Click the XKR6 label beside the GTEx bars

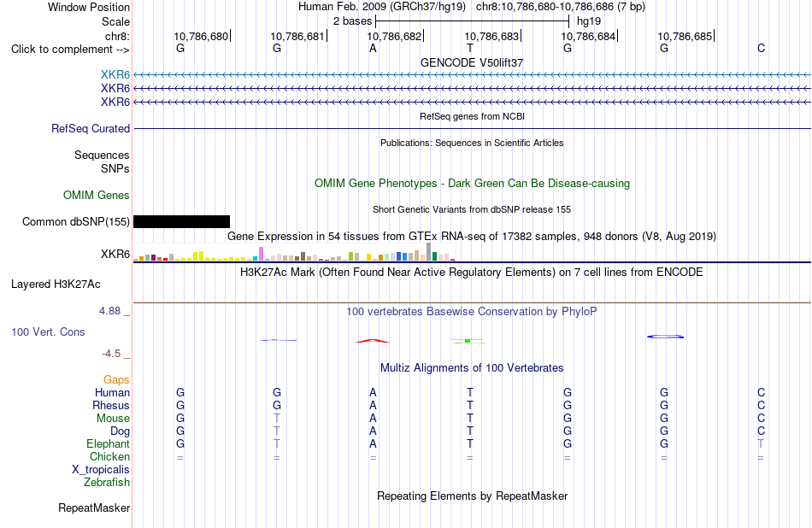tap(115, 254)
